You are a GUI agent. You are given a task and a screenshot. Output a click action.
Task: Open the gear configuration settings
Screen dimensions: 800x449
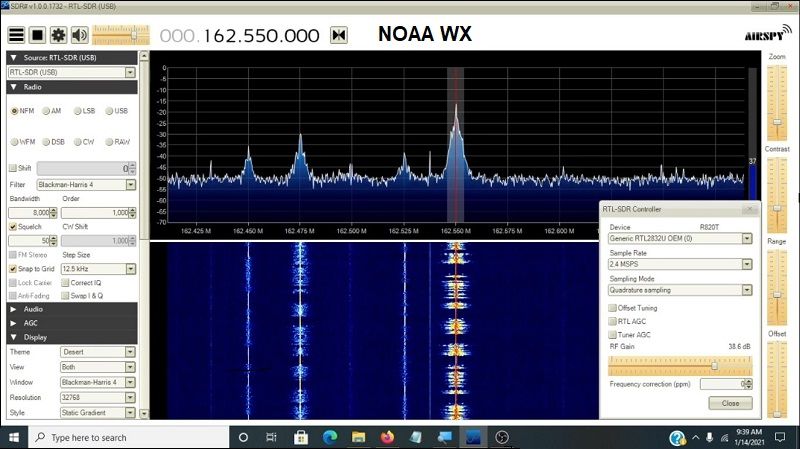(x=58, y=35)
